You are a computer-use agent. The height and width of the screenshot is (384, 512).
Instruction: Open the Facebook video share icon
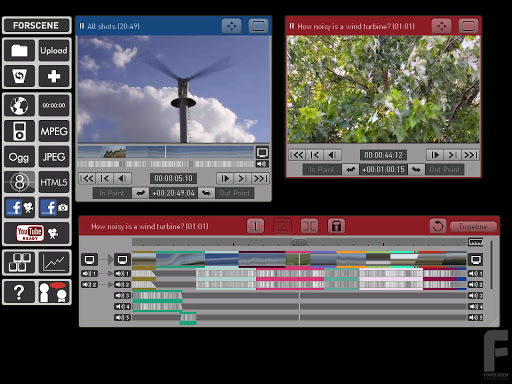pos(19,208)
